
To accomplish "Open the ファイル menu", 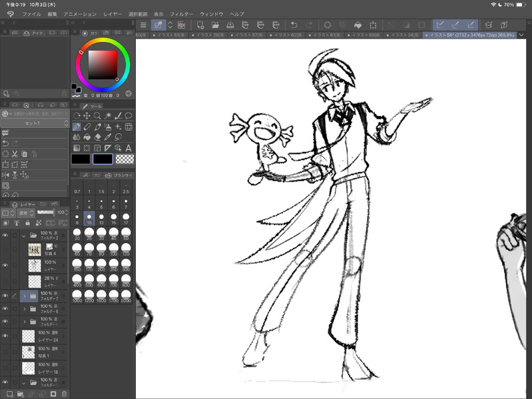I will (31, 14).
